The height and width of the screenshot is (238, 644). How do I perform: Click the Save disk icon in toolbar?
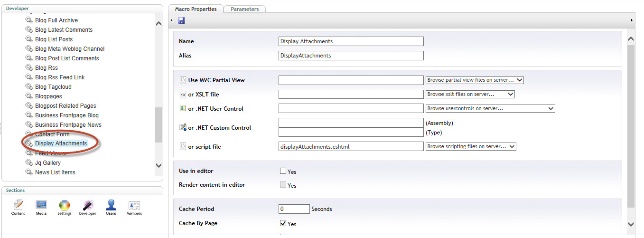[181, 20]
